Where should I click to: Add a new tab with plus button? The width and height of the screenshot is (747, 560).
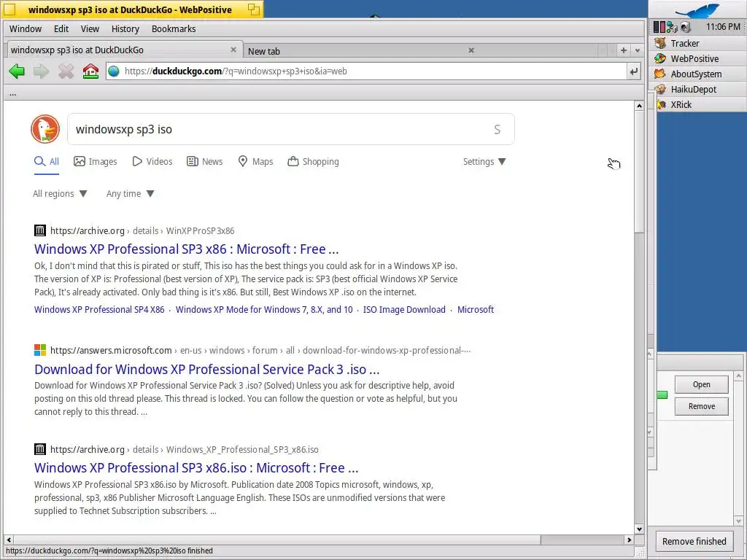point(624,50)
